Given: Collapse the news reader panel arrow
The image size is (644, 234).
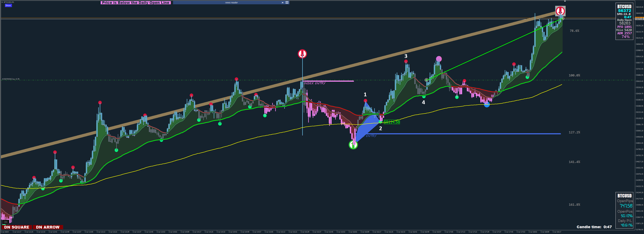Looking at the screenshot, I should (x=283, y=2).
